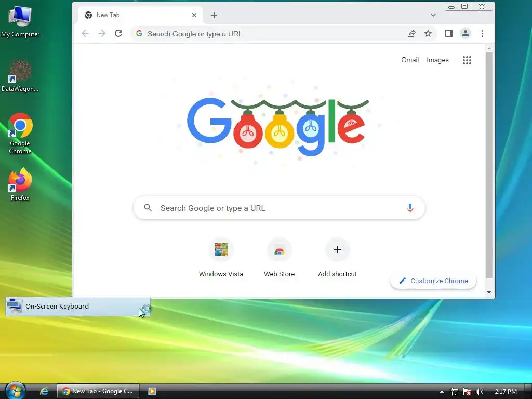Select the DataWagon desktop shortcut
Image resolution: width=532 pixels, height=399 pixels.
pos(20,76)
